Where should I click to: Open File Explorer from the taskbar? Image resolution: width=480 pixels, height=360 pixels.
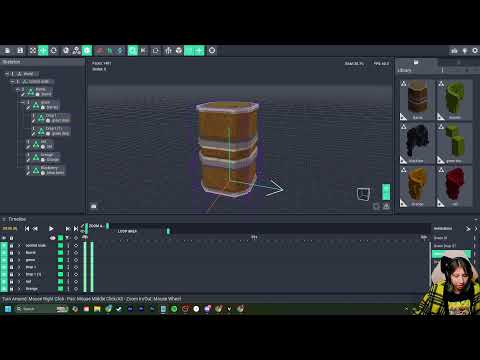click(x=97, y=309)
